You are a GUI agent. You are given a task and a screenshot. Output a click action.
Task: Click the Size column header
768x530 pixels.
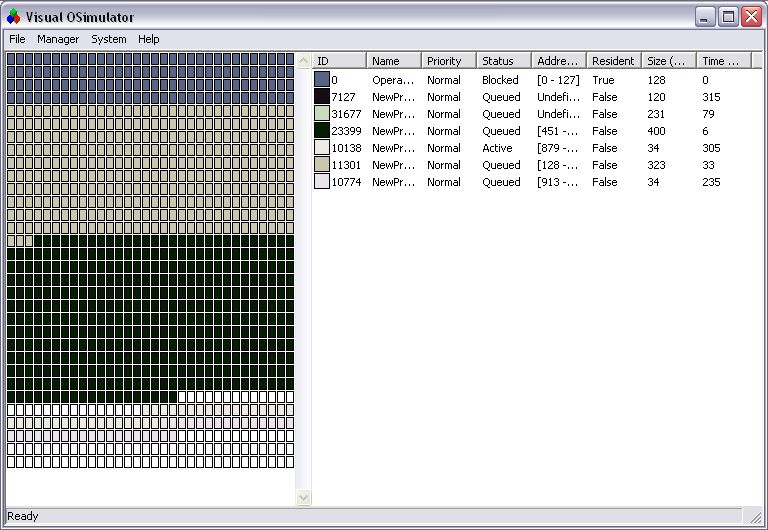coord(669,61)
